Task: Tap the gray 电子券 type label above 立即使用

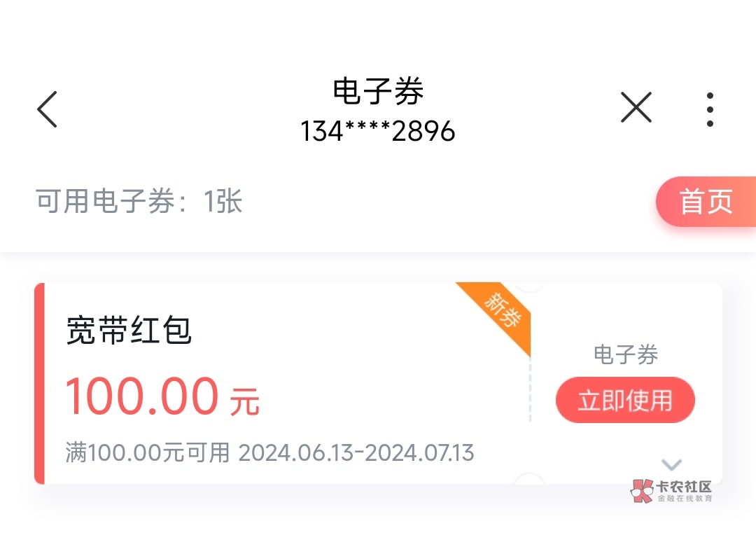Action: click(x=626, y=355)
